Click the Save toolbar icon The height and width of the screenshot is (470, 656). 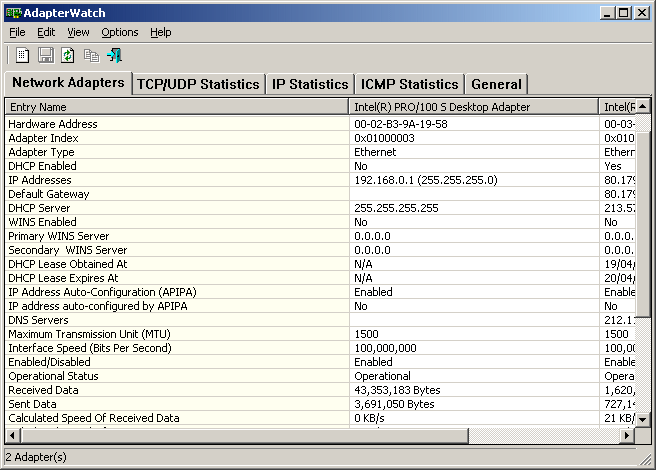pyautogui.click(x=45, y=56)
